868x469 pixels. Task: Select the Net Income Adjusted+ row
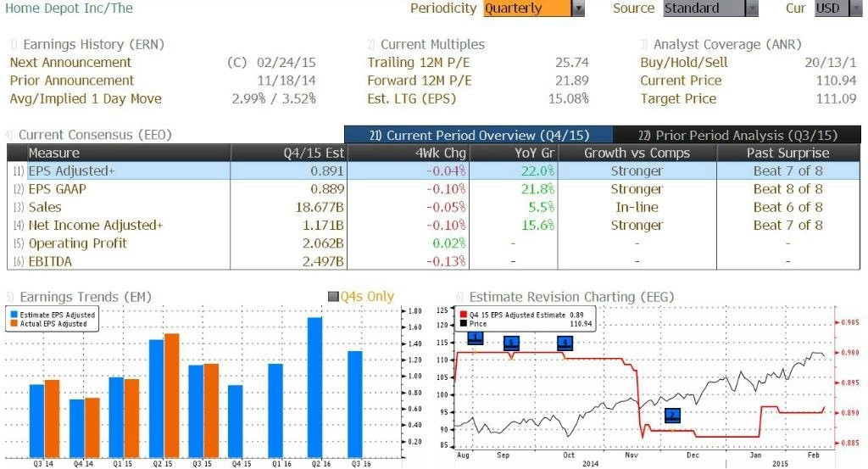point(433,225)
